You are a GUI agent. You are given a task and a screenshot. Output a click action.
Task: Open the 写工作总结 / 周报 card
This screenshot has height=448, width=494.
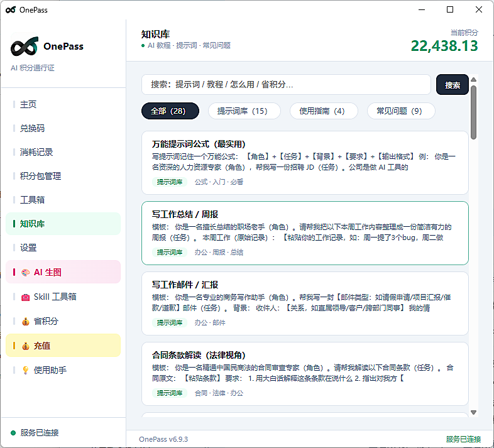(x=305, y=233)
